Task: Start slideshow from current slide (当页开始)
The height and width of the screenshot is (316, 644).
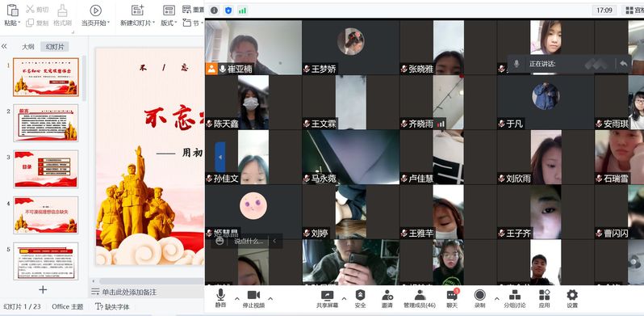Action: (x=96, y=11)
